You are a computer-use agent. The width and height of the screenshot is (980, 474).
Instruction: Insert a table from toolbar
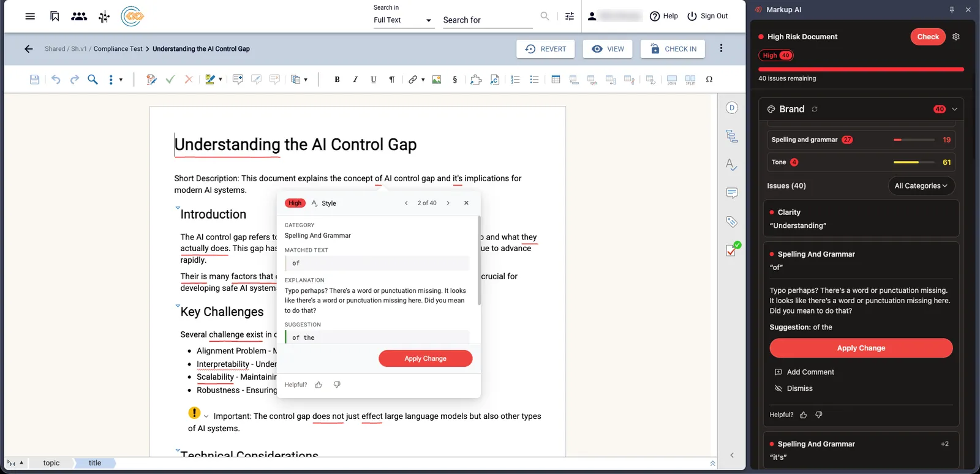coord(556,80)
